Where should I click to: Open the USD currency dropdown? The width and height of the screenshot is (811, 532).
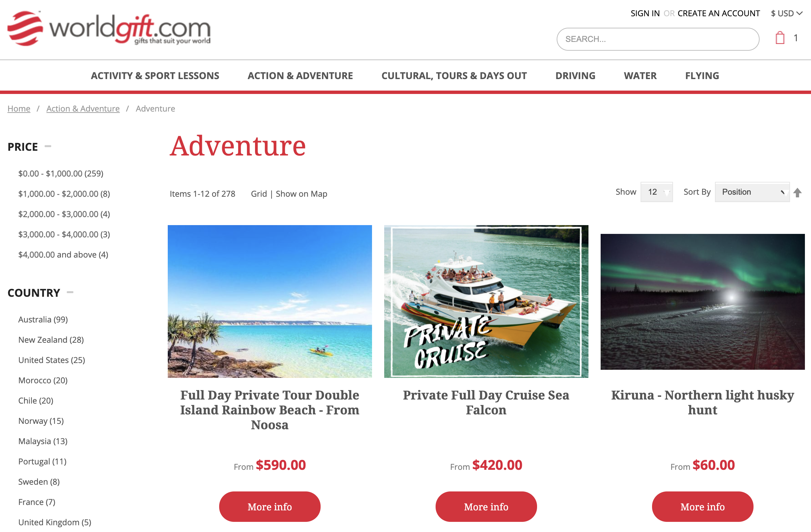pyautogui.click(x=786, y=13)
